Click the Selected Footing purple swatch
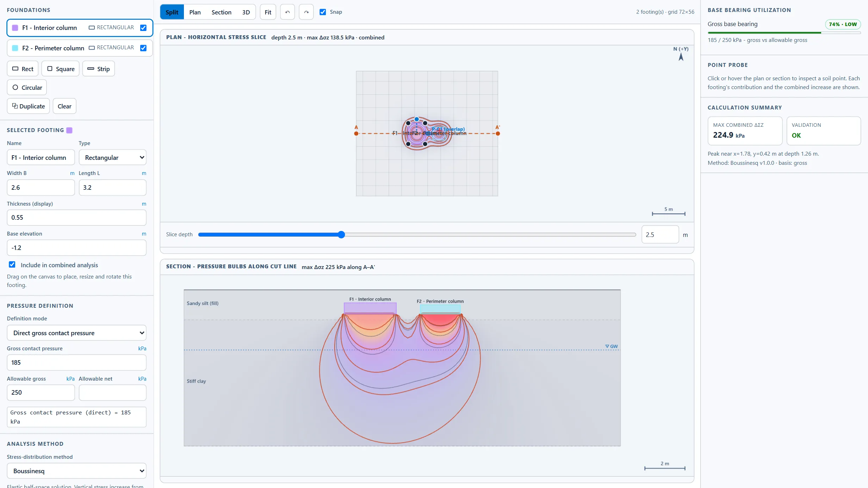The image size is (868, 488). click(x=69, y=130)
